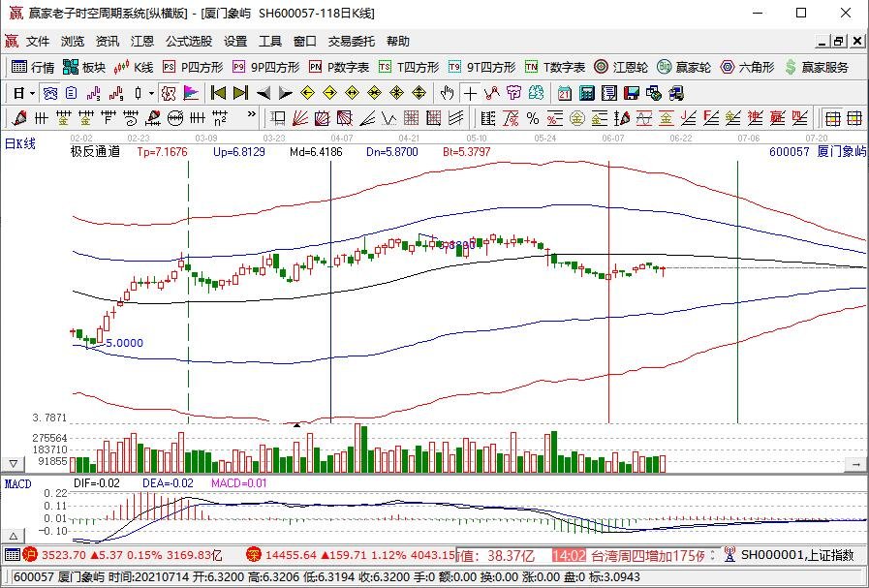Image resolution: width=869 pixels, height=588 pixels.
Task: Expand the » toolbar overflow chevron
Action: [x=252, y=114]
